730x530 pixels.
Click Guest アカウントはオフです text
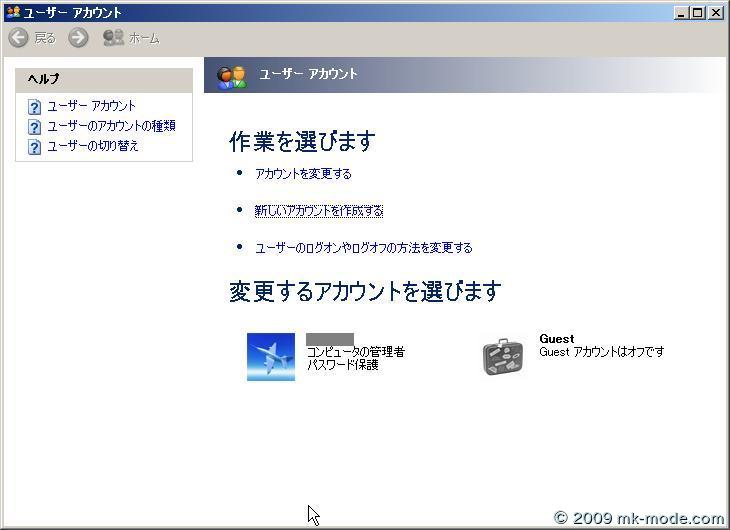[x=602, y=352]
